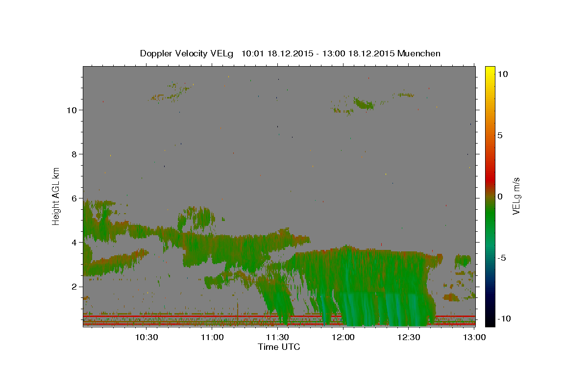
Task: Click the 11:00 time tick label
Action: (x=212, y=338)
